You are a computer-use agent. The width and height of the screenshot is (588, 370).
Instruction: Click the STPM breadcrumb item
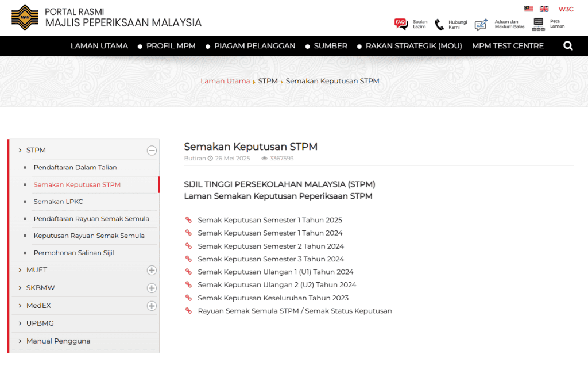point(268,81)
